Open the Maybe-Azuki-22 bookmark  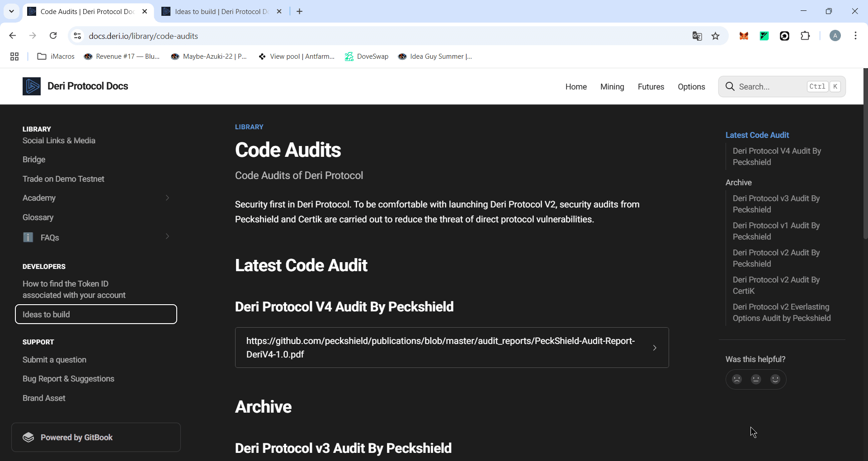point(209,56)
